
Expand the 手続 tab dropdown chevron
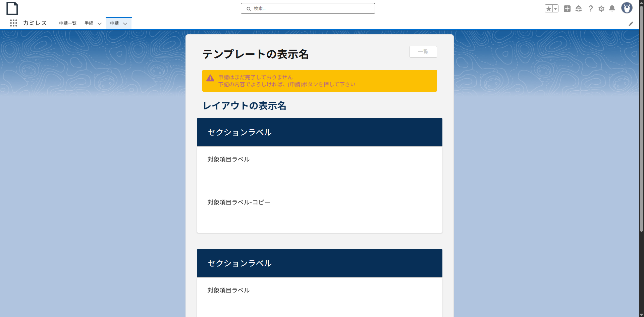(x=99, y=24)
